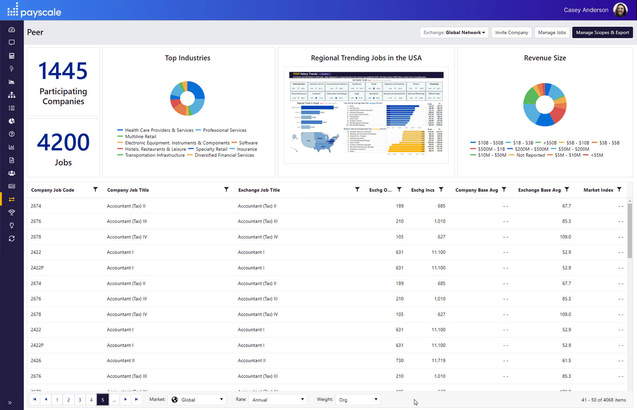637x410 pixels.
Task: Open the Exchange Global Network dropdown
Action: (x=454, y=33)
